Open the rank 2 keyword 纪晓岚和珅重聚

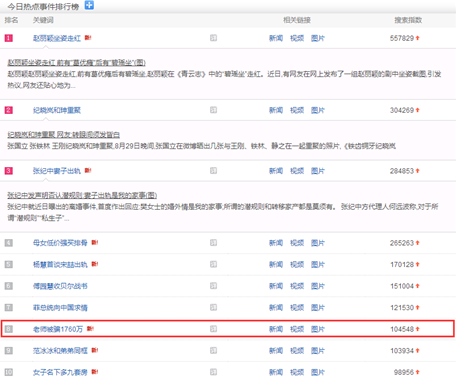[57, 110]
